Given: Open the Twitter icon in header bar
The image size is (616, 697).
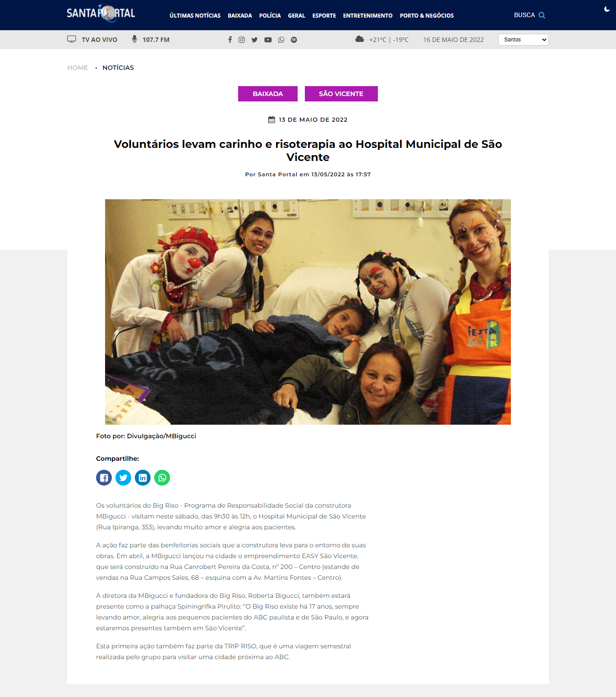Looking at the screenshot, I should pos(254,40).
